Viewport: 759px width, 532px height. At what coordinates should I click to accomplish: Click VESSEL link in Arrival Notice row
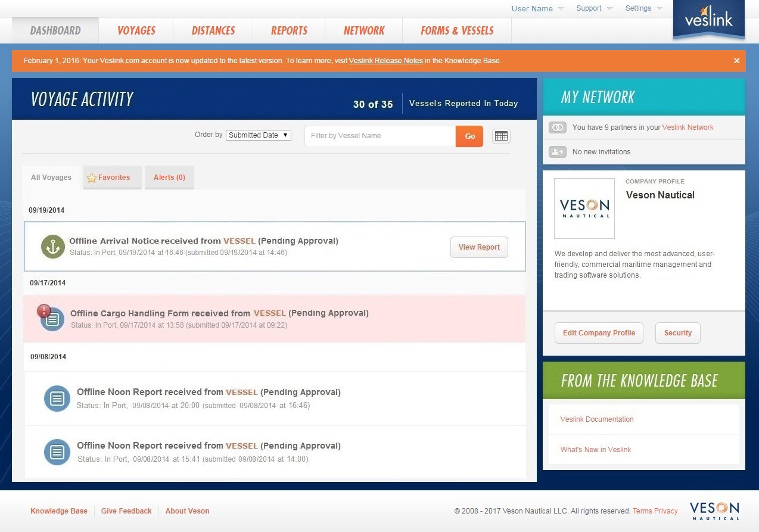pyautogui.click(x=239, y=241)
